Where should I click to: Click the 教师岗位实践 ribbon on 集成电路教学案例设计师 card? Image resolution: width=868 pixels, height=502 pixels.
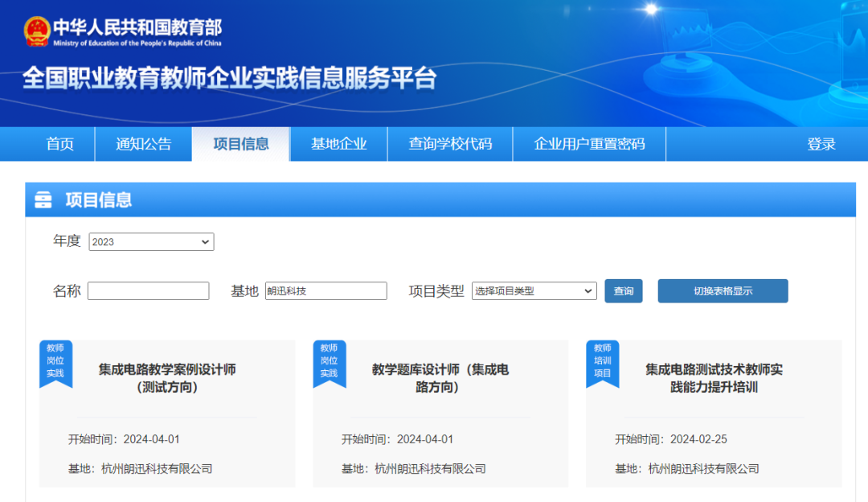point(55,364)
